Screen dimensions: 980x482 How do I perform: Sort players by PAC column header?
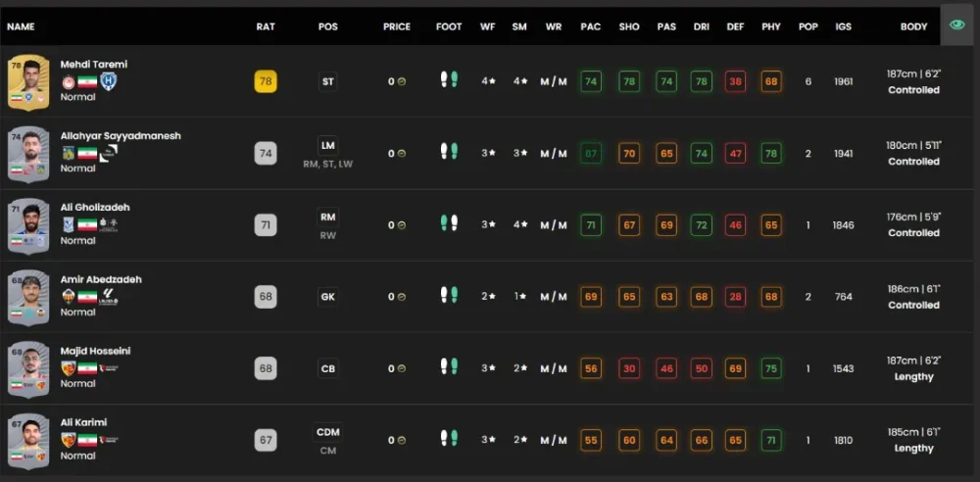click(590, 26)
